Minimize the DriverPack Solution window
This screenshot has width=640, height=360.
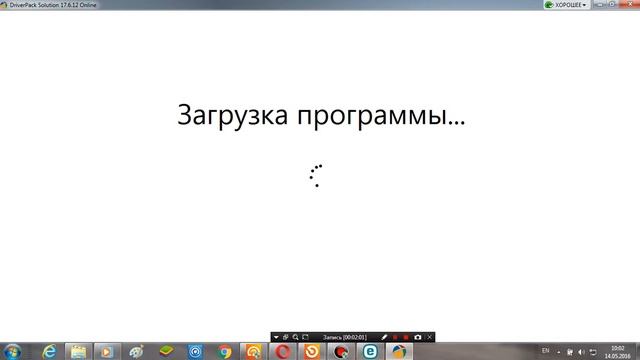[600, 4]
